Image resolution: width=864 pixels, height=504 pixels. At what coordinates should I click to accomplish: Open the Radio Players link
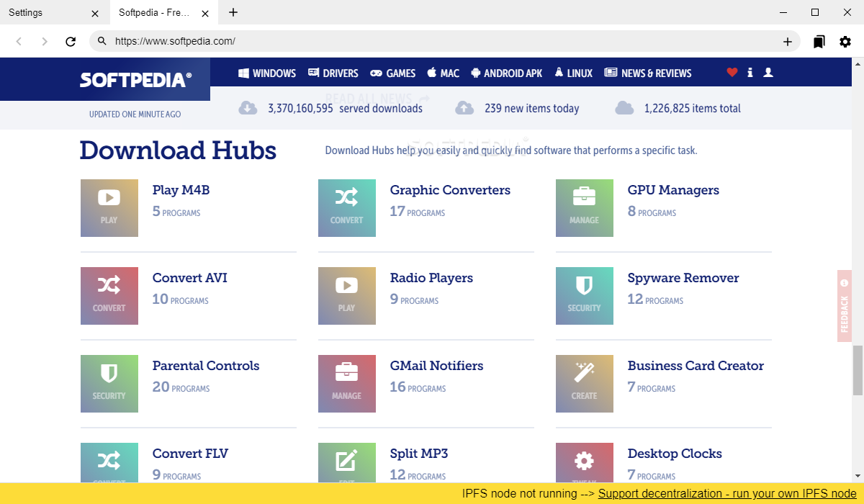click(x=431, y=278)
